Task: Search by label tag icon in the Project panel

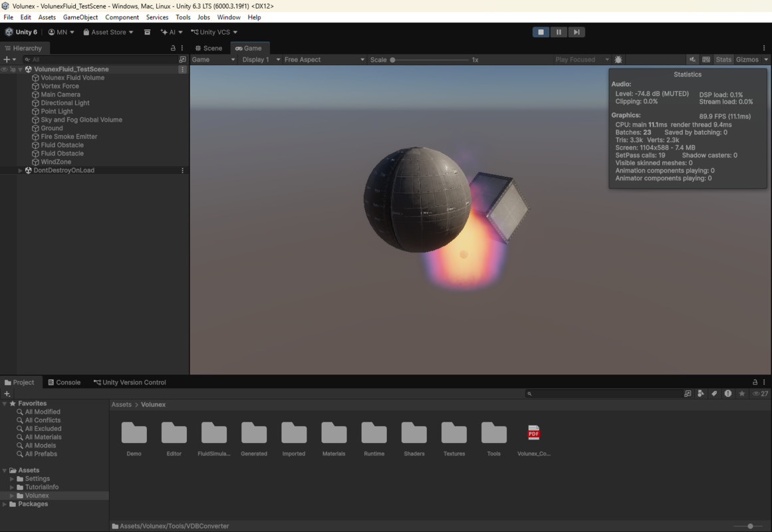Action: [714, 394]
